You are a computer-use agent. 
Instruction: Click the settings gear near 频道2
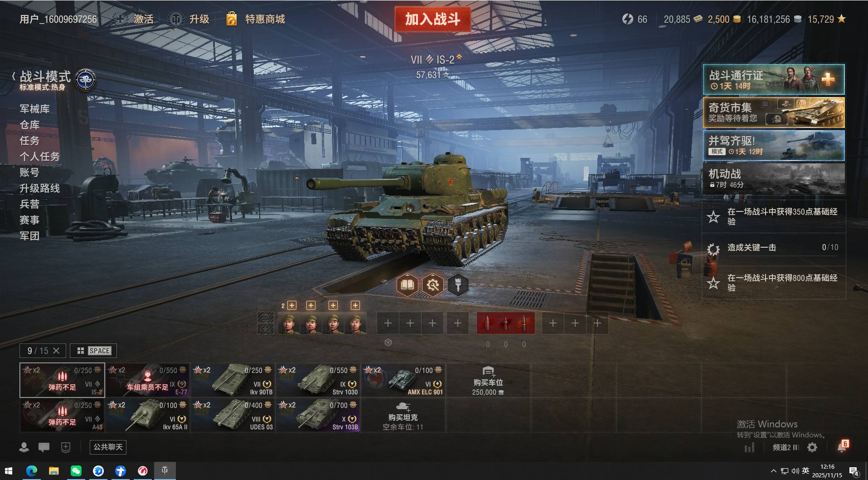pos(812,447)
